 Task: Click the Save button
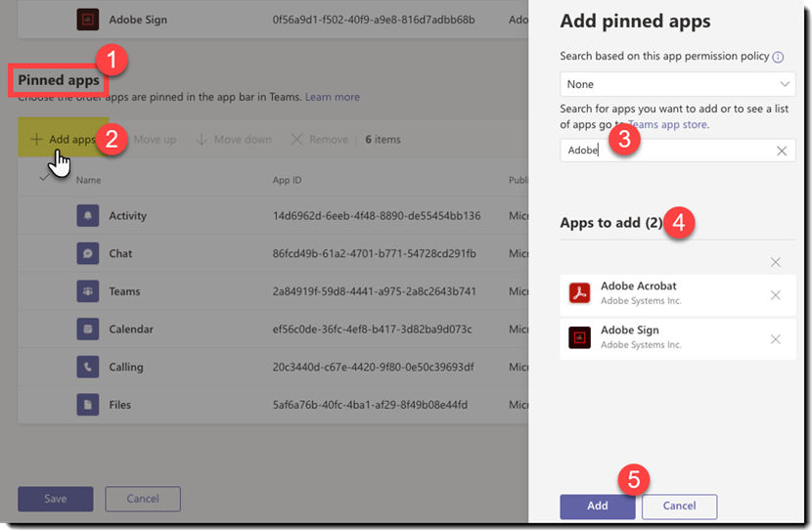point(56,499)
